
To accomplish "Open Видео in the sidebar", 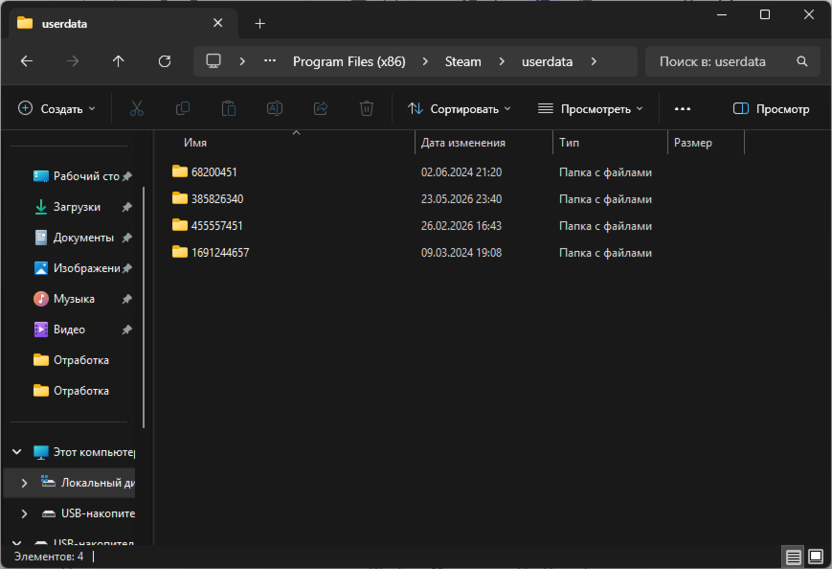I will point(59,330).
